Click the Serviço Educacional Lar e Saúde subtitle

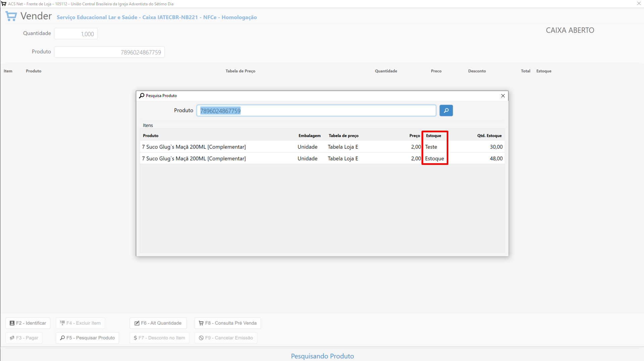click(157, 17)
